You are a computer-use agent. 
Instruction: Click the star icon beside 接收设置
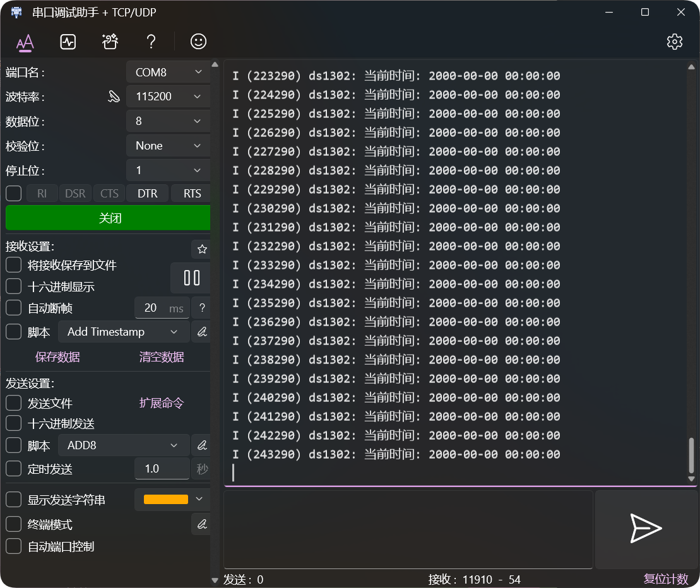click(x=202, y=249)
